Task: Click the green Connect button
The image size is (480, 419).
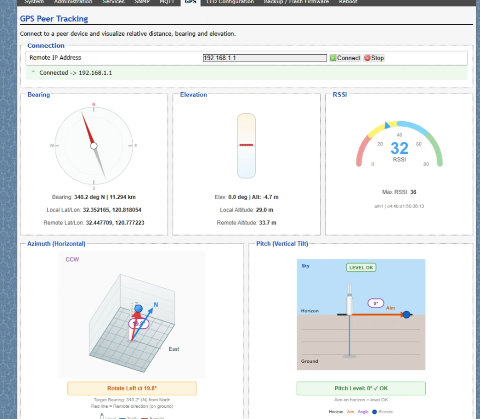Action: coord(345,58)
